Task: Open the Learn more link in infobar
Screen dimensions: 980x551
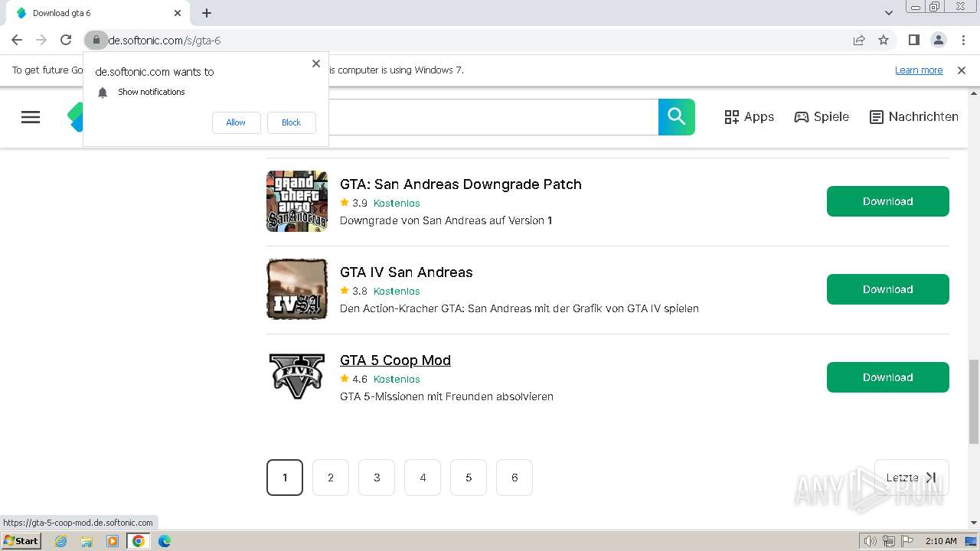Action: pyautogui.click(x=919, y=70)
